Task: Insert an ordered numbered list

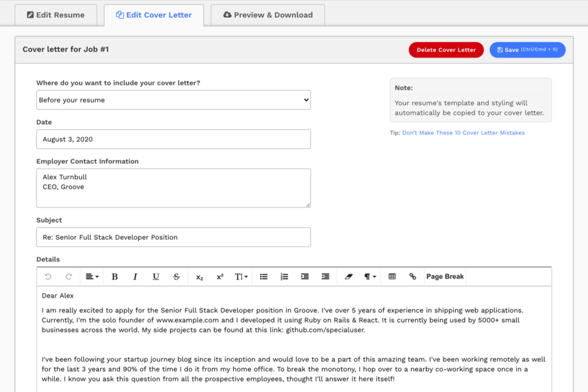Action: [x=284, y=277]
